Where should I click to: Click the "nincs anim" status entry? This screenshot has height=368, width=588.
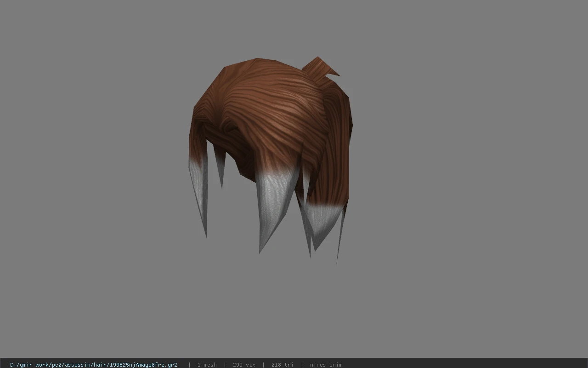[x=326, y=365]
